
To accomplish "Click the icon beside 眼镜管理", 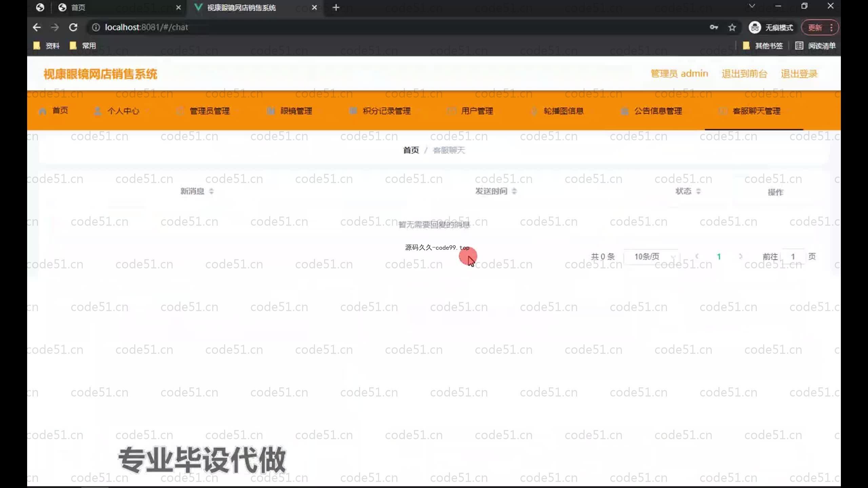I will 271,111.
